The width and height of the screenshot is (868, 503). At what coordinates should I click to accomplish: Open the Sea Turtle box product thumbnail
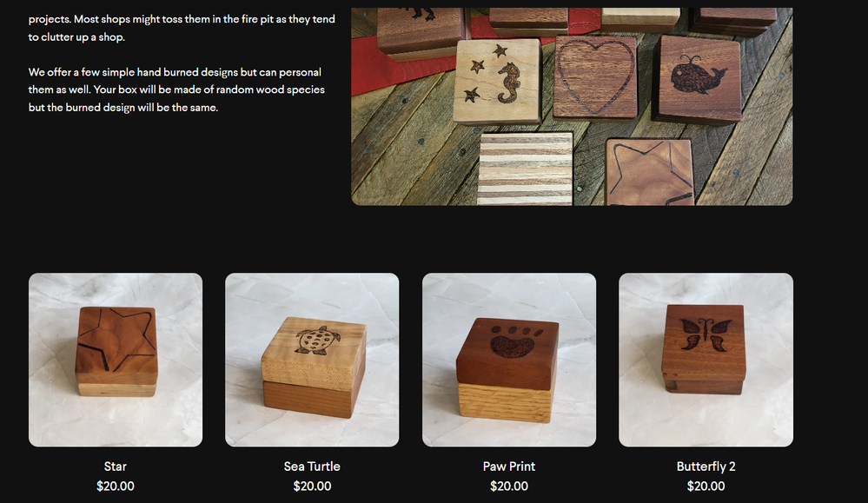[312, 360]
